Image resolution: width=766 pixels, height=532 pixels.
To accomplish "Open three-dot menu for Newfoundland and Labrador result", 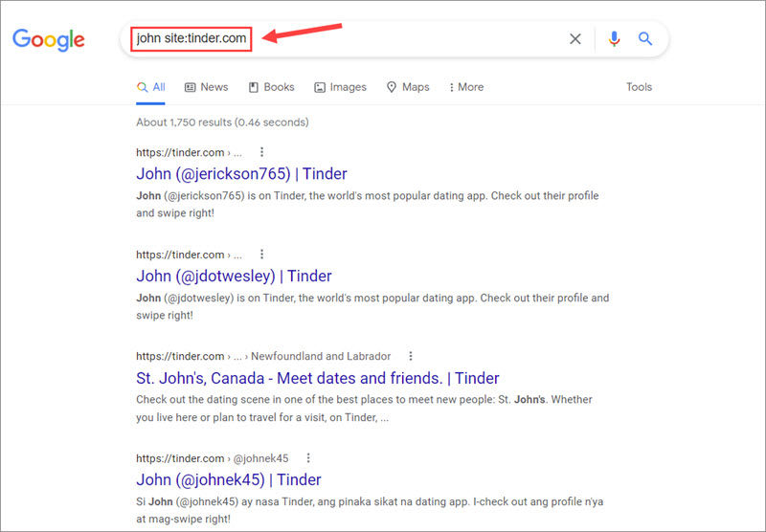I will pos(411,356).
